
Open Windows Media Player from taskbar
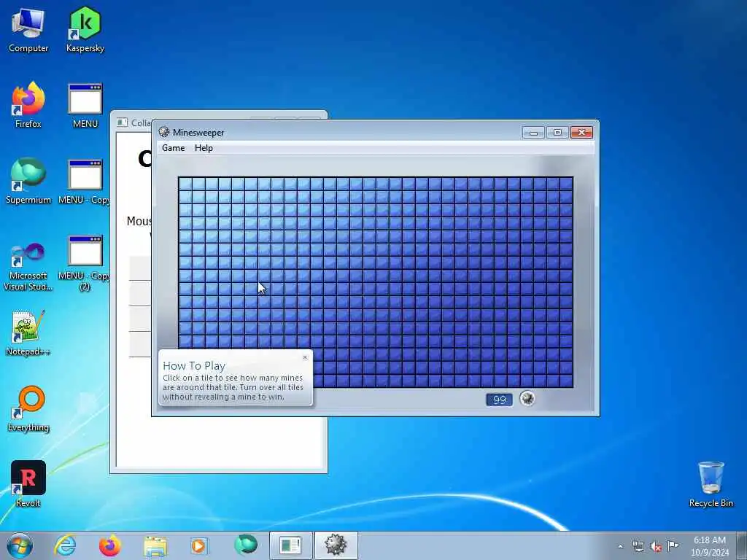[x=198, y=545]
